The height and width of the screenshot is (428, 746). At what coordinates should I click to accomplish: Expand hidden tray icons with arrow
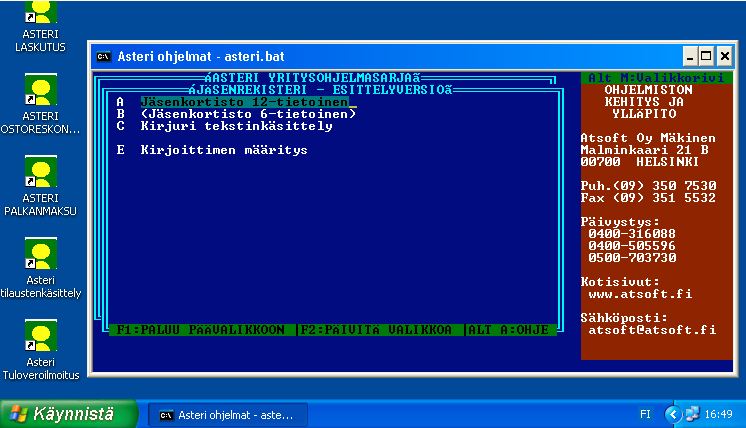coord(673,414)
